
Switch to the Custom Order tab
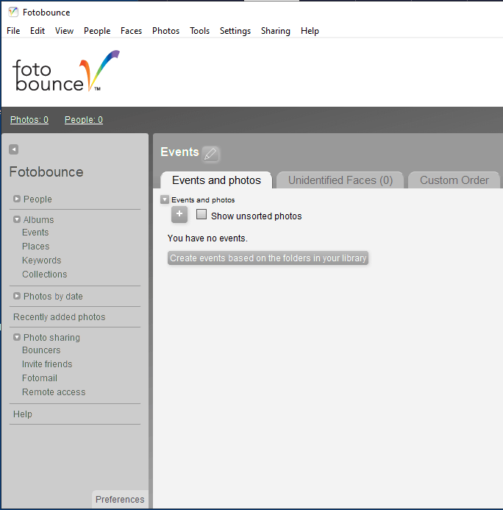[454, 180]
